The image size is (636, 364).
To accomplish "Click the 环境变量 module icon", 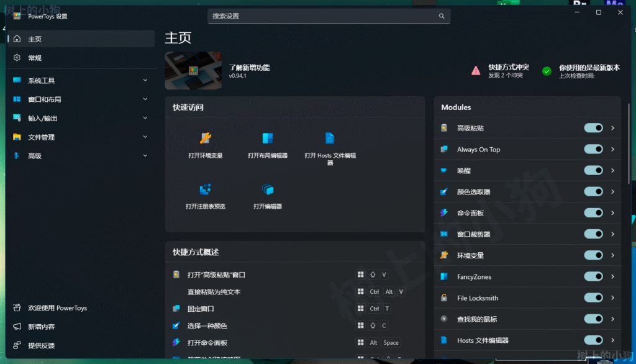I will pos(444,255).
